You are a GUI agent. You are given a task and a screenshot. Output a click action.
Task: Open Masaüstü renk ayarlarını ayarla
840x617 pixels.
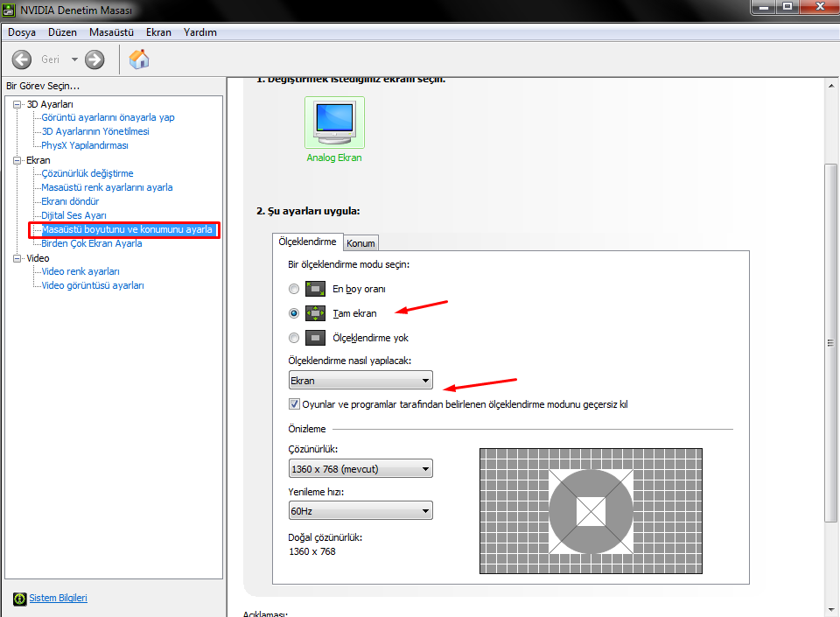pyautogui.click(x=107, y=187)
